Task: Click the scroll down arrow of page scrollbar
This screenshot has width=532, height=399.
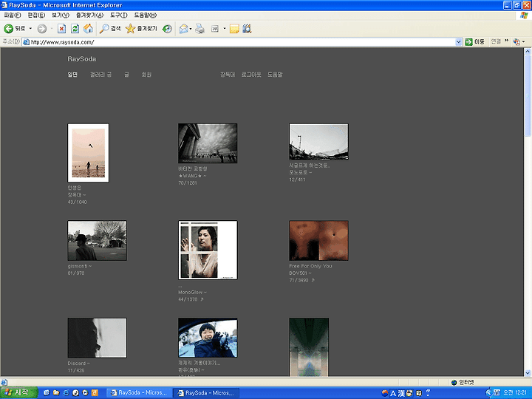Action: click(528, 373)
